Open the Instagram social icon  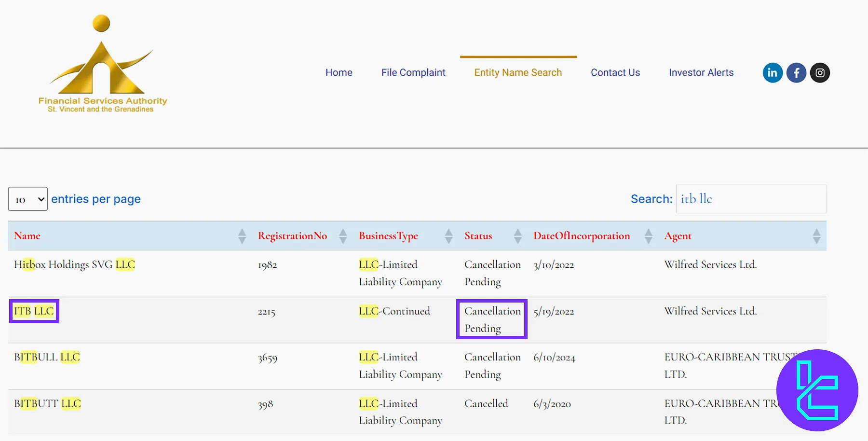pos(820,73)
